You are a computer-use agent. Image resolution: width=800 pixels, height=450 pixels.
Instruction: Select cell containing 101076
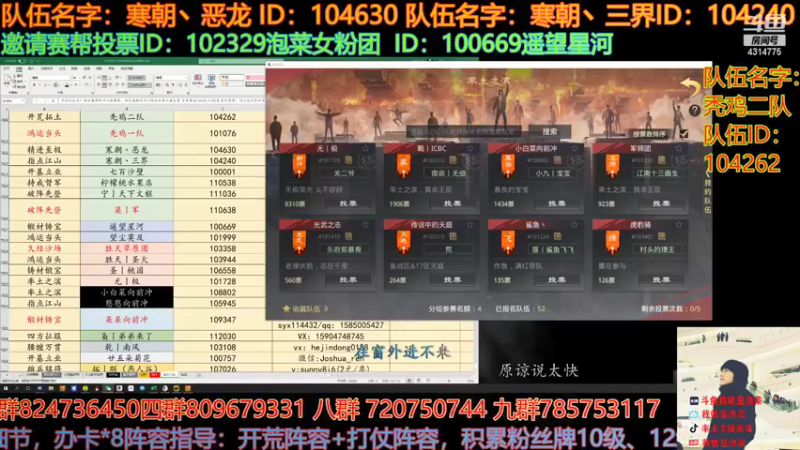(x=222, y=133)
